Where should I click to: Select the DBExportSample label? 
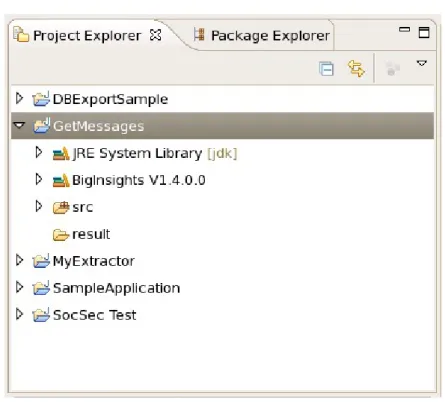(110, 99)
